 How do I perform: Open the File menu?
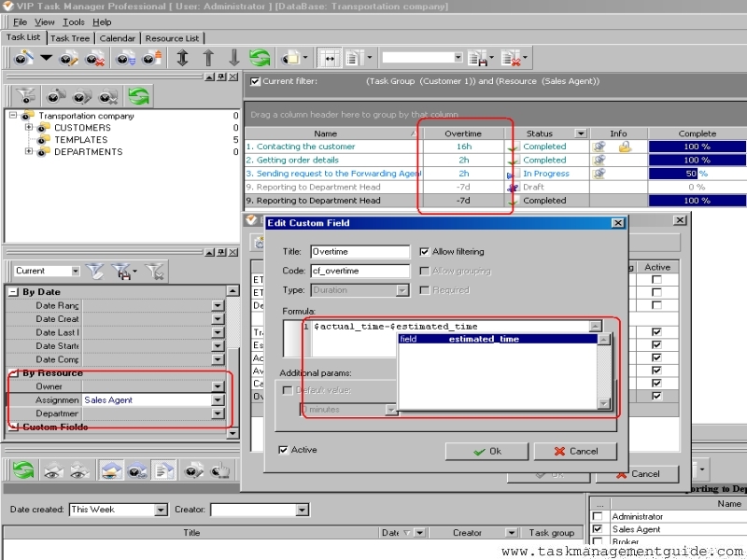click(20, 21)
